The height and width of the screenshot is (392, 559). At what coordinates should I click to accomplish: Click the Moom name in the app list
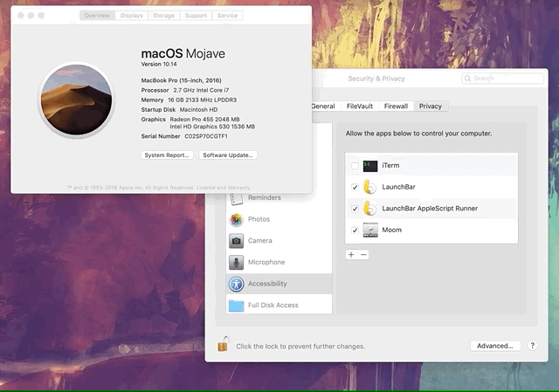coord(392,230)
